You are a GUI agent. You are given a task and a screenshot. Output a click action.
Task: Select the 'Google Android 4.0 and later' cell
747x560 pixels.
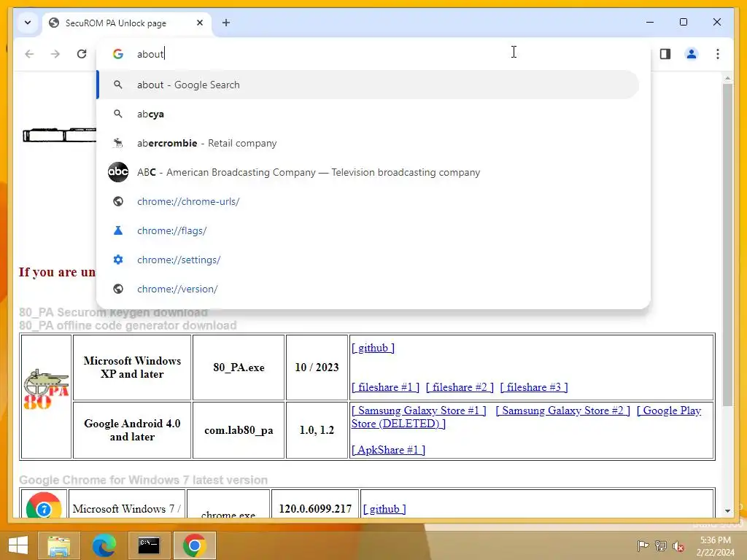point(132,430)
